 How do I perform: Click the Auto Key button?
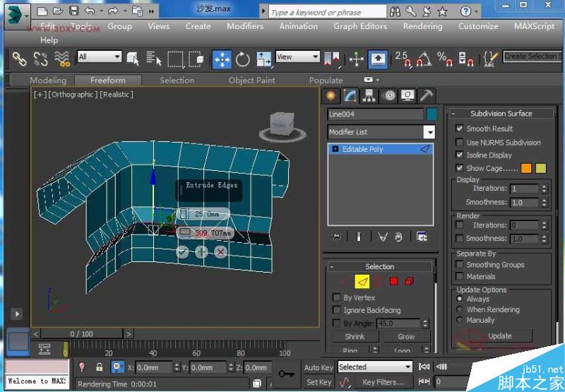(319, 367)
